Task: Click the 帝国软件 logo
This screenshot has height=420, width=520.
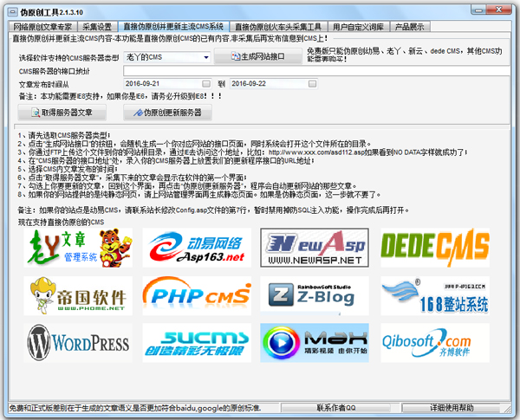Action: 78,295
